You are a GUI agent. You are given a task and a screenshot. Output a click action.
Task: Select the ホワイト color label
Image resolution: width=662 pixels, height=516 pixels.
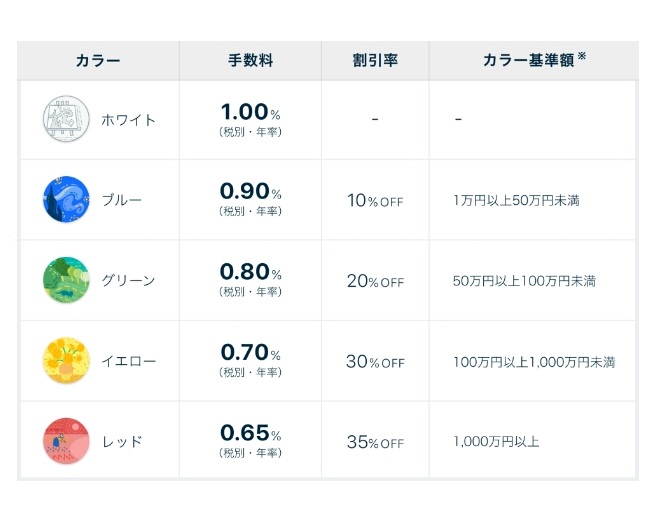click(128, 120)
